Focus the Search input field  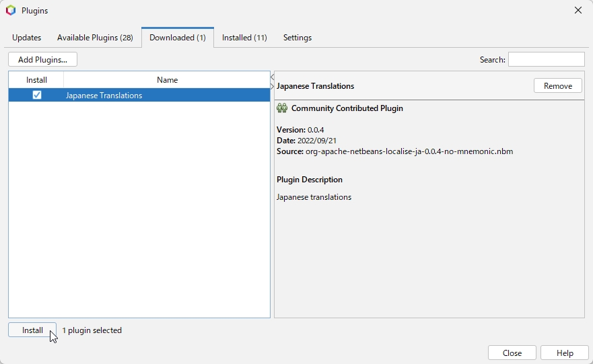(546, 60)
